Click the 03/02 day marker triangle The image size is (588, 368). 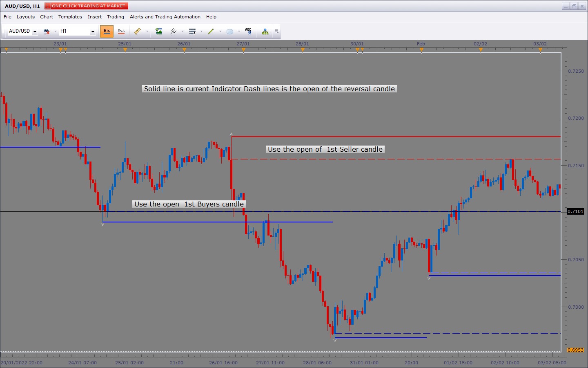tap(540, 50)
